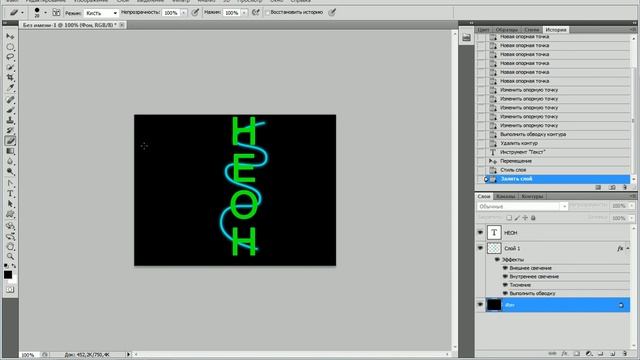The image size is (640, 360).
Task: Create new snapshot camera icon in History
Action: tap(612, 187)
